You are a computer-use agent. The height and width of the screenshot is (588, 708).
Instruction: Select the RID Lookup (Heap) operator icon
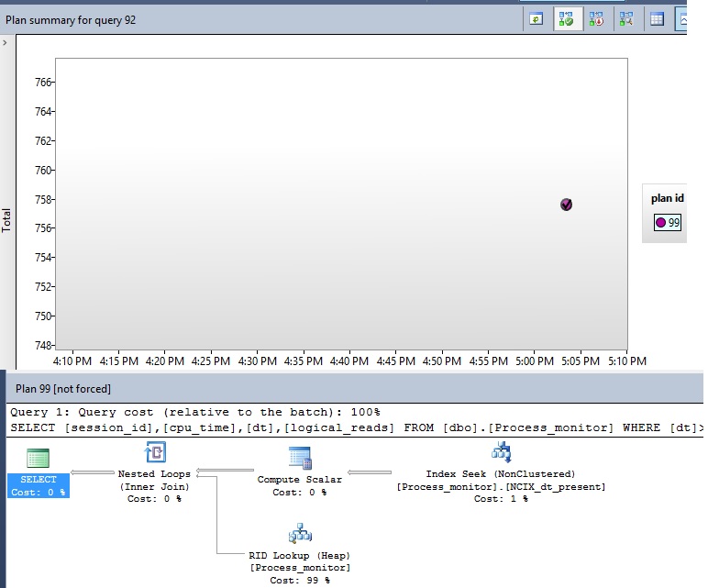coord(300,533)
